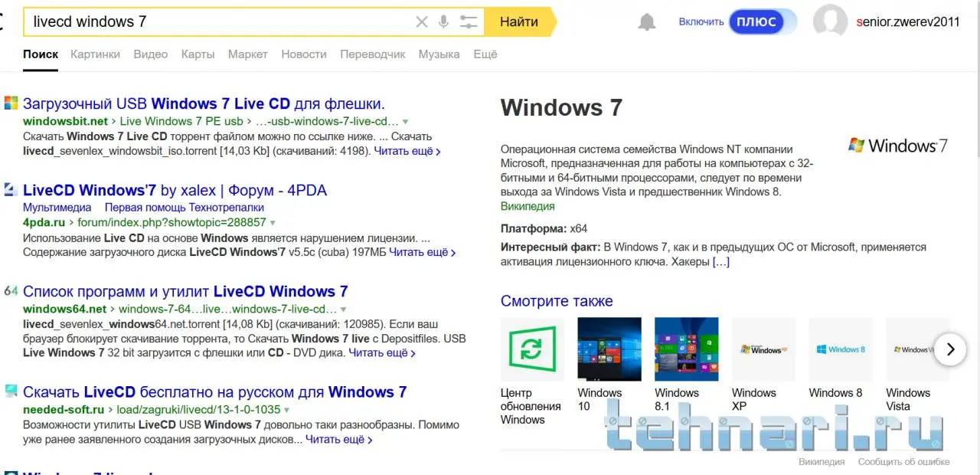This screenshot has height=475, width=980.
Task: Open the Мультимедиа sublink
Action: click(57, 208)
